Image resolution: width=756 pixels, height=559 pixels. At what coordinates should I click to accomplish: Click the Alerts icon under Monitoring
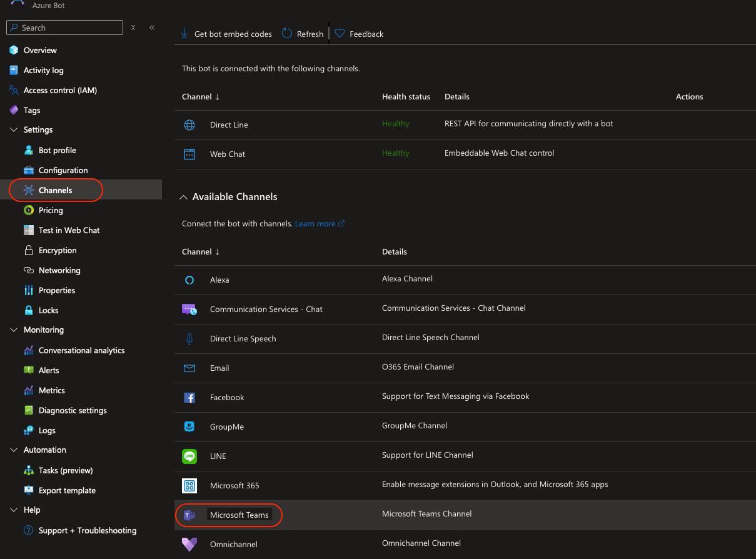[x=29, y=370]
